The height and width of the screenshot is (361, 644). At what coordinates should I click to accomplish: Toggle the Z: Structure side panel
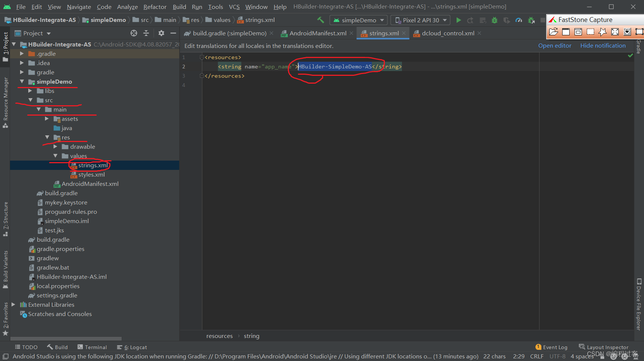[5, 219]
